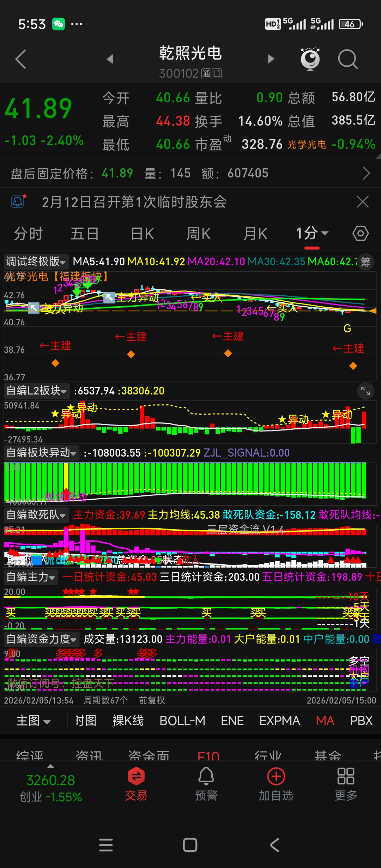Viewport: 381px width, 868px height.
Task: Select the MA indicator
Action: point(325,721)
